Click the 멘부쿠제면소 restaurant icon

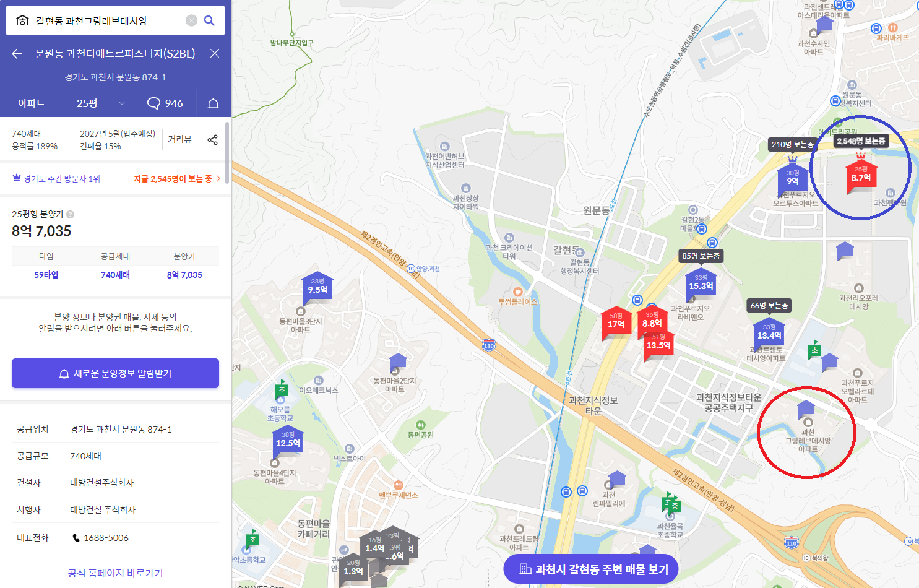point(399,485)
